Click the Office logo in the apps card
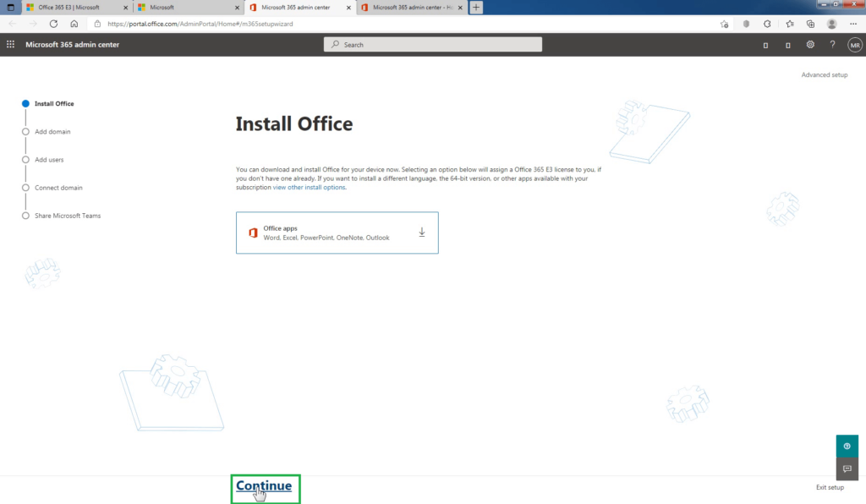This screenshot has height=504, width=866. click(253, 233)
